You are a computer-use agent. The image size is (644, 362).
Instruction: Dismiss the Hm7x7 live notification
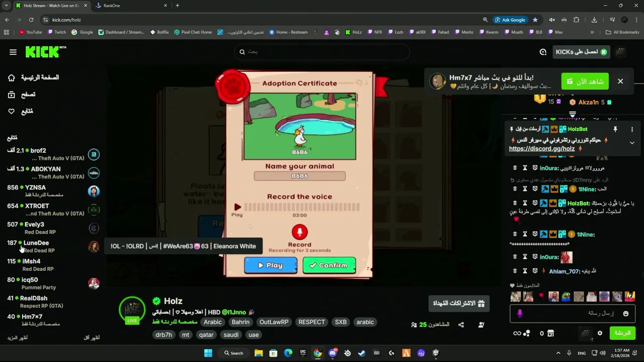pyautogui.click(x=620, y=81)
